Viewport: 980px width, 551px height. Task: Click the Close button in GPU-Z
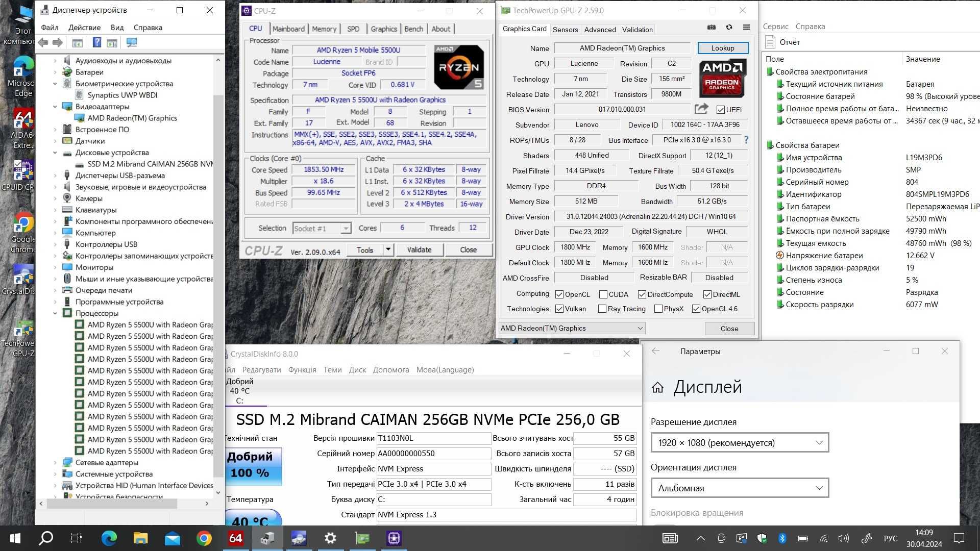[x=729, y=329]
